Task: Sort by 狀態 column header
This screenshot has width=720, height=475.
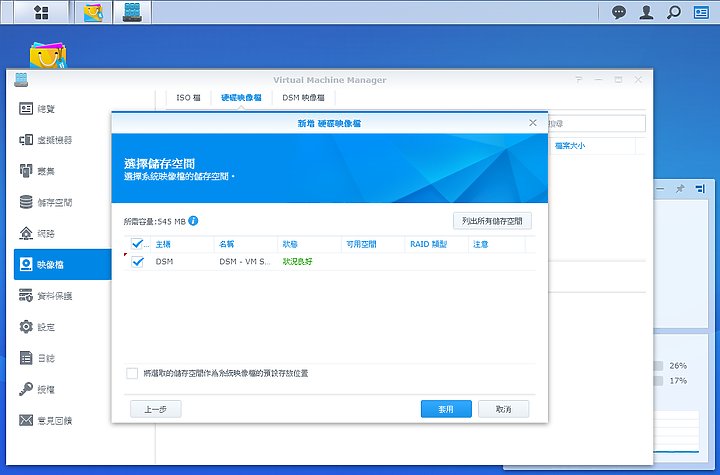Action: pyautogui.click(x=309, y=244)
